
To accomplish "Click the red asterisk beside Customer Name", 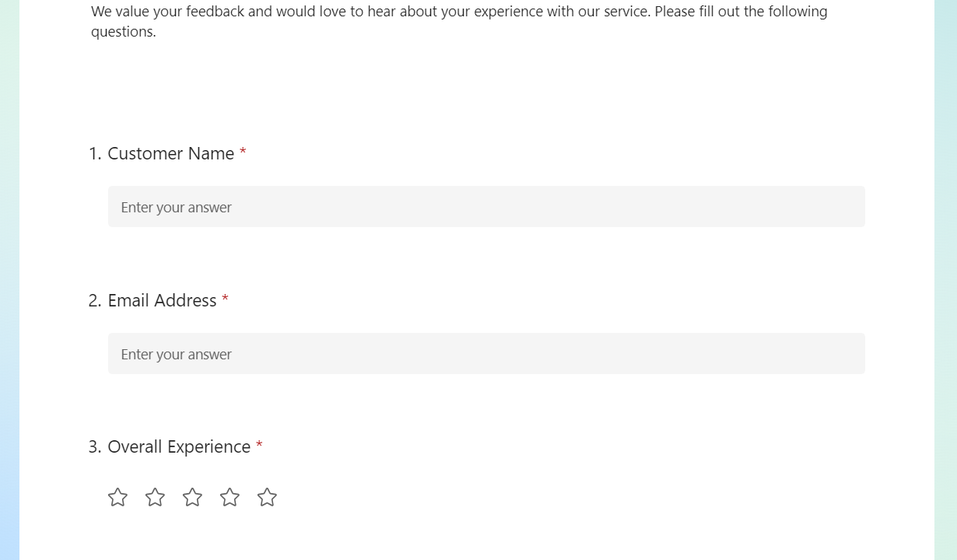I will click(x=243, y=153).
